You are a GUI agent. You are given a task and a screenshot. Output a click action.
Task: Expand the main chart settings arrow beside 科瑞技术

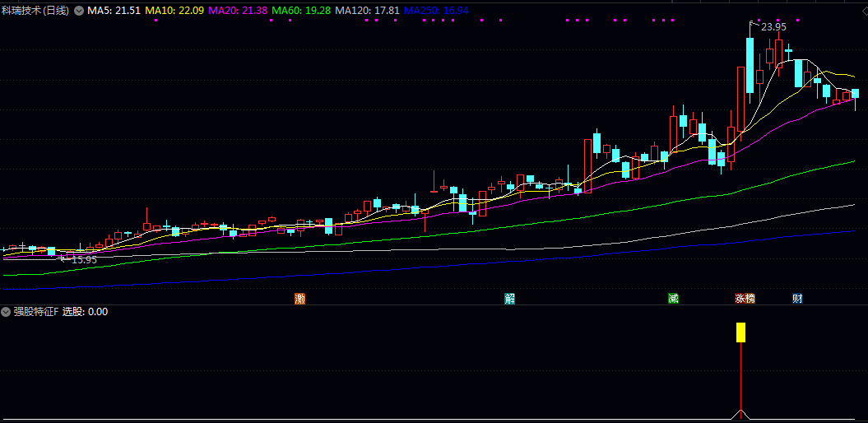(79, 11)
